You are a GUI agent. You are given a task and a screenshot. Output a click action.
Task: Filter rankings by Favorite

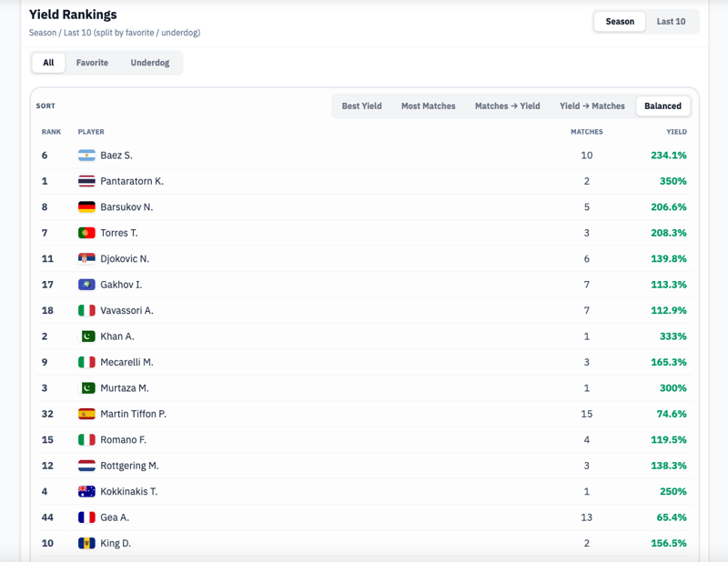pyautogui.click(x=92, y=63)
